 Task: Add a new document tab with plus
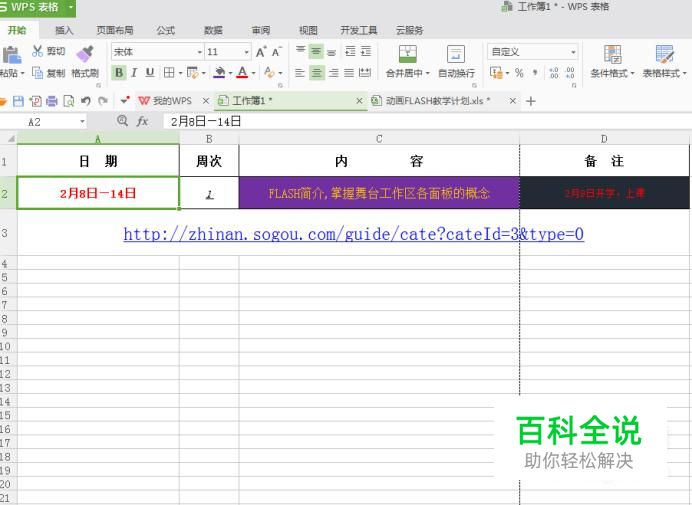point(531,101)
